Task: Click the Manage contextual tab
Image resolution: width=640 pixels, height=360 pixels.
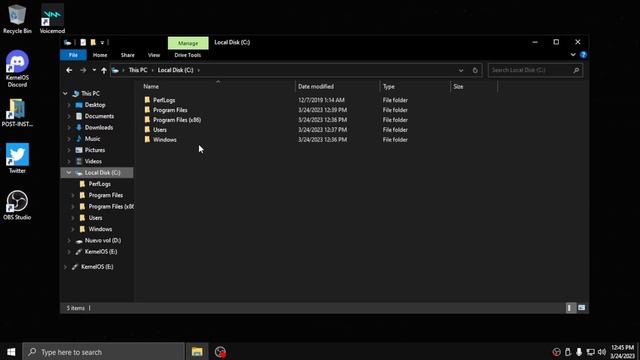Action: [188, 43]
